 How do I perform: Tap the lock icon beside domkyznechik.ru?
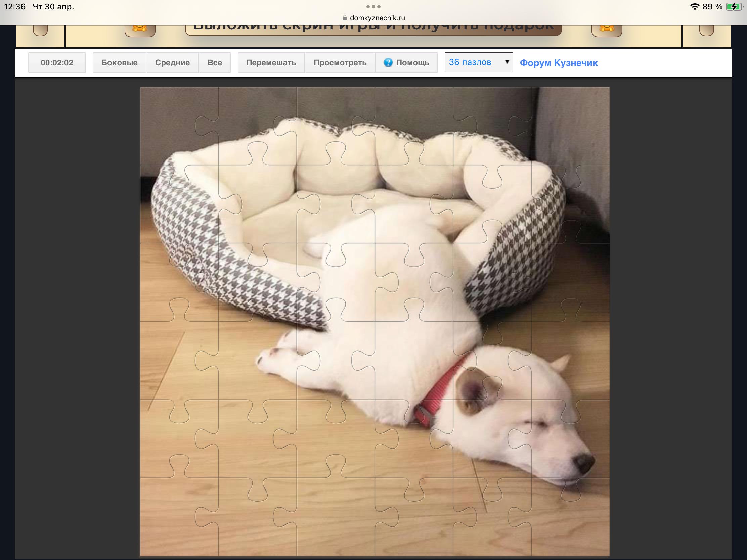point(345,18)
